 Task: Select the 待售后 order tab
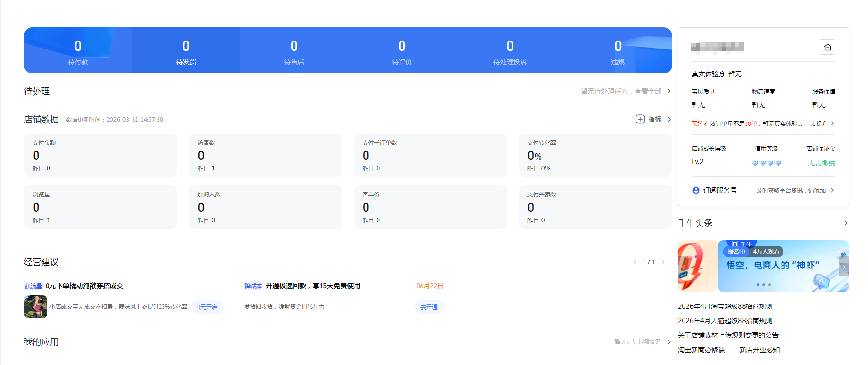click(x=294, y=50)
